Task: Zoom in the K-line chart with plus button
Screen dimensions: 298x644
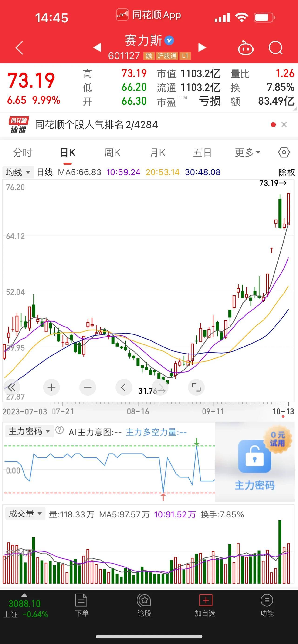Action: [51, 387]
